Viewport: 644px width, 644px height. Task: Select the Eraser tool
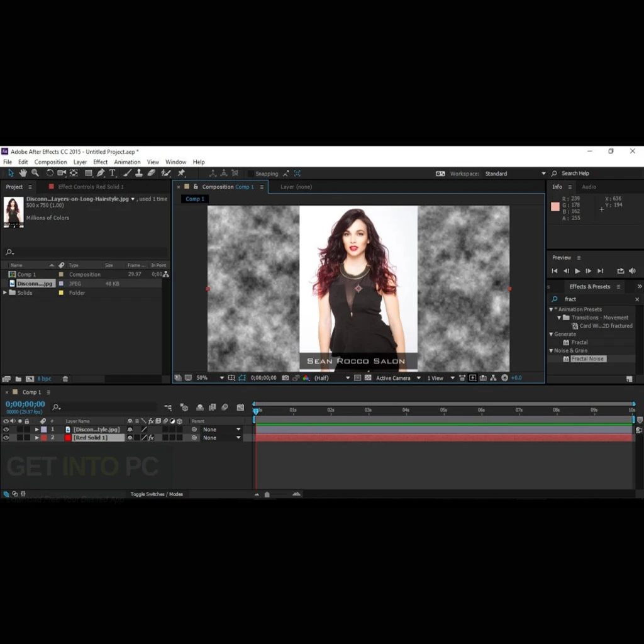point(151,173)
